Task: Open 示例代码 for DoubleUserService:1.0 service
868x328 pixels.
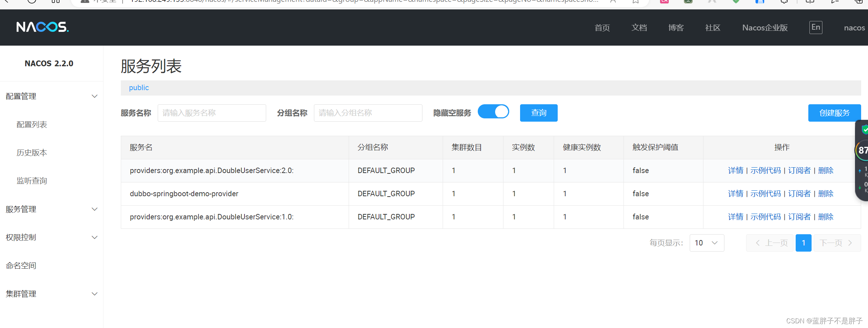Action: (x=766, y=217)
